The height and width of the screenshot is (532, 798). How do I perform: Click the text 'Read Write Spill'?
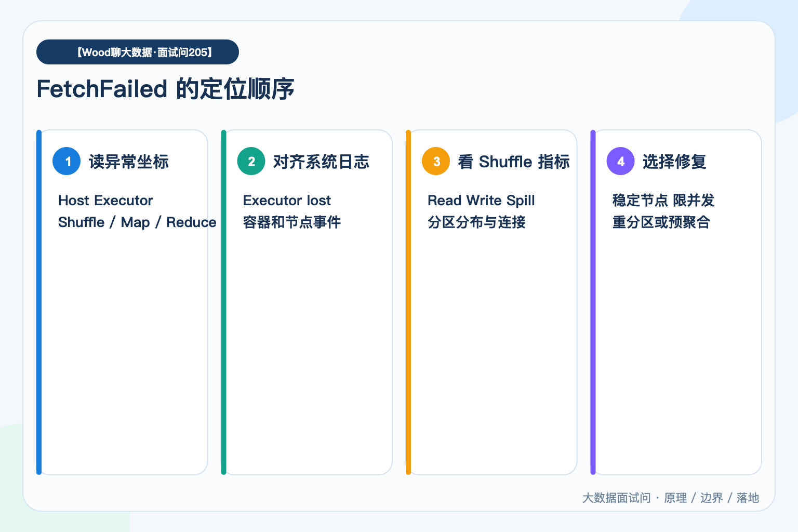481,201
